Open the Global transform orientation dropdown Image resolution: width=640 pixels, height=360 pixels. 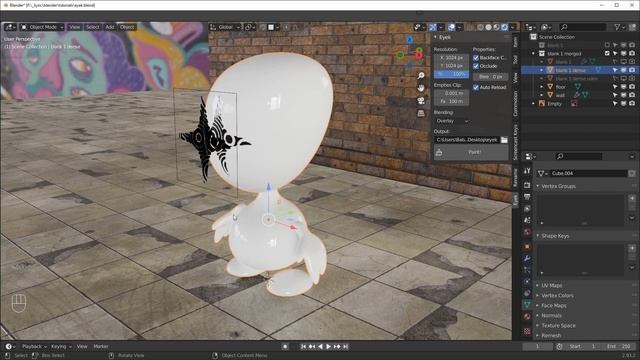(225, 27)
